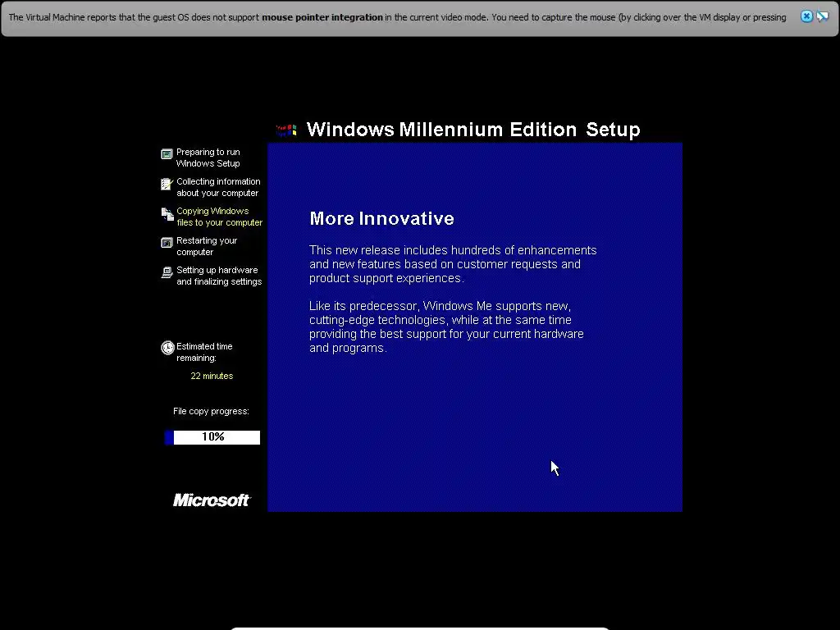Click "Setting up hardware and finalizing settings"

219,276
